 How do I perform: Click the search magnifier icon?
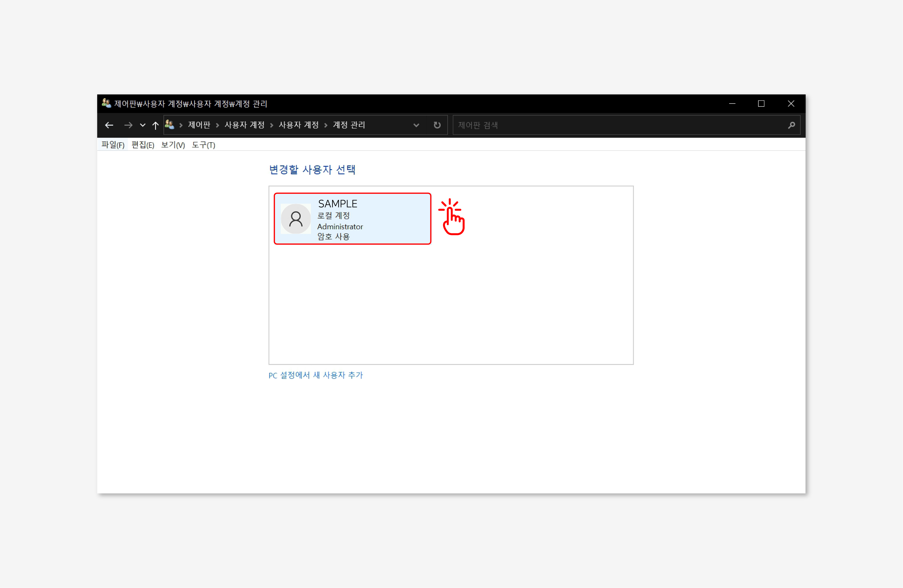pos(791,125)
